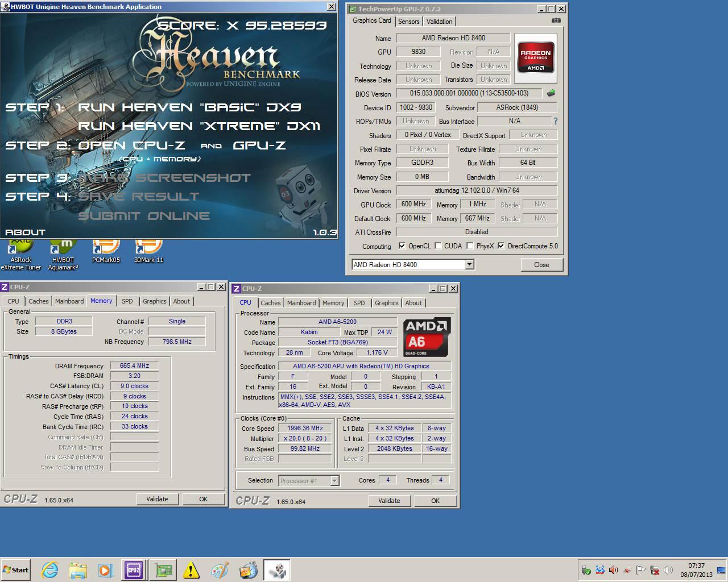Viewport: 728px width, 582px height.
Task: Switch to the Validation tab in GPU-Z
Action: tap(439, 22)
